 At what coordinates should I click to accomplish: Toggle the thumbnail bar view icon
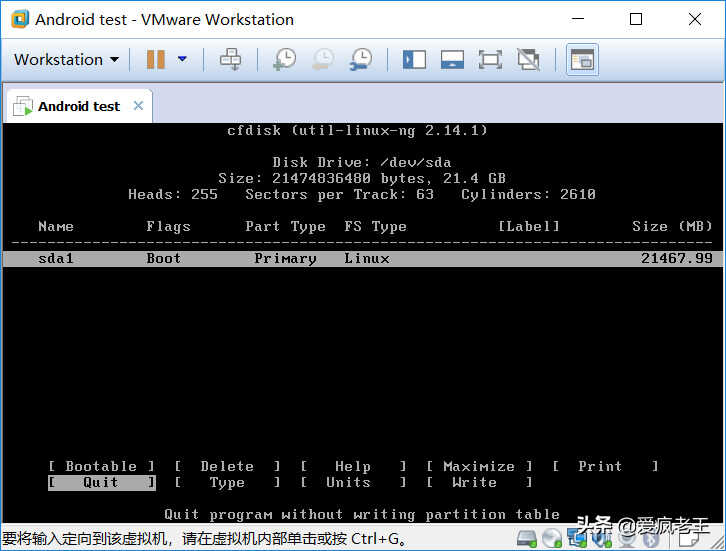(452, 60)
